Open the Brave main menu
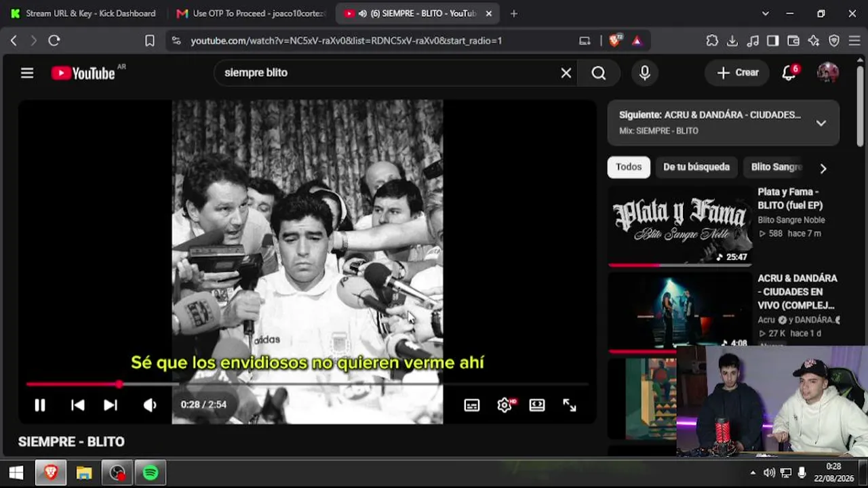Viewport: 868px width, 488px height. click(854, 41)
